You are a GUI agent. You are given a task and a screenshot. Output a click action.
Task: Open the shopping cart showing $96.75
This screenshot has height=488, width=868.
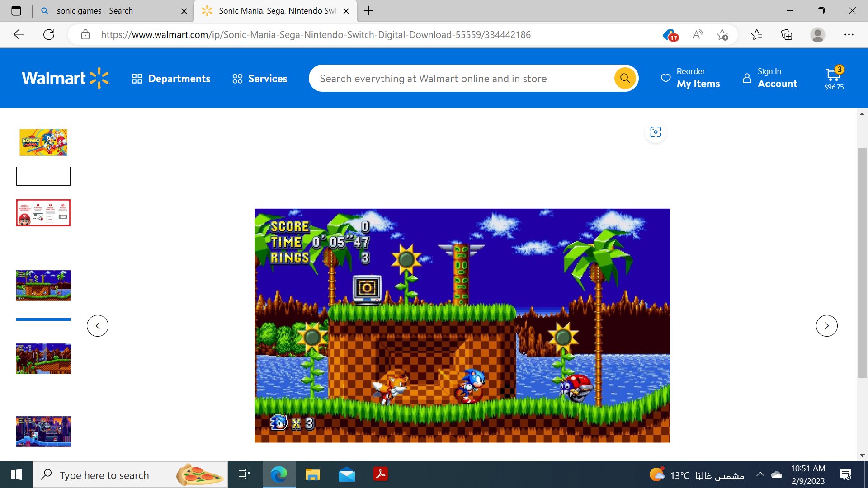pyautogui.click(x=834, y=78)
